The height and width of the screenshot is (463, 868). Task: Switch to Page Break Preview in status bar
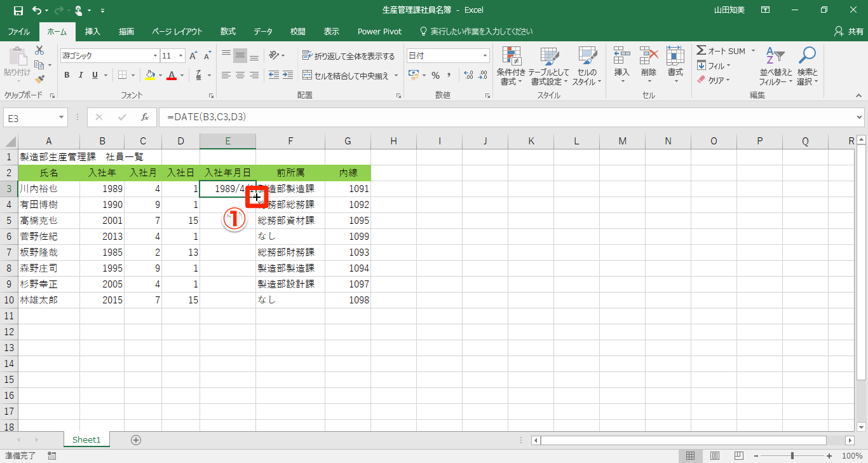pyautogui.click(x=739, y=455)
